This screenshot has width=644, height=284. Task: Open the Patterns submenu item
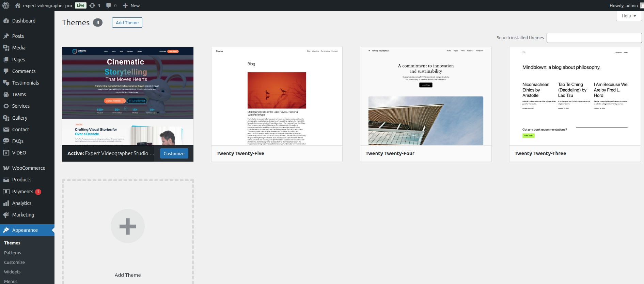click(x=13, y=253)
